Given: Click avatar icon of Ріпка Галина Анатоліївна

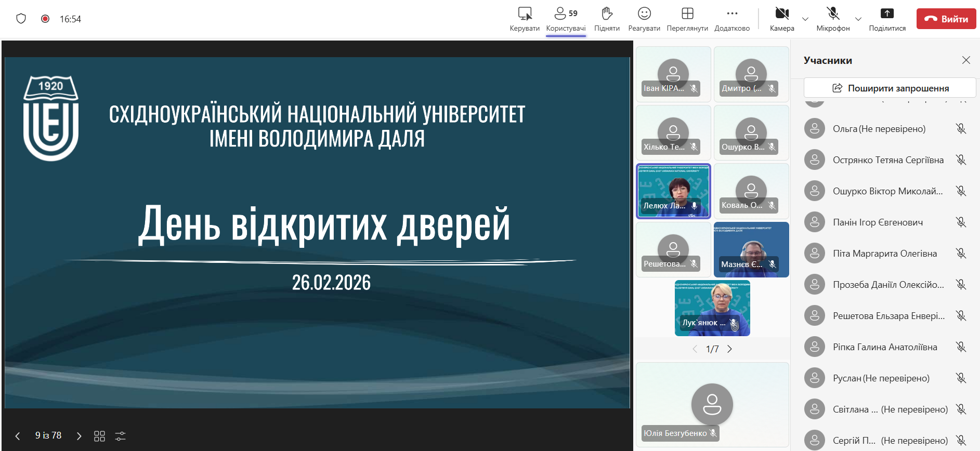Looking at the screenshot, I should coord(815,347).
